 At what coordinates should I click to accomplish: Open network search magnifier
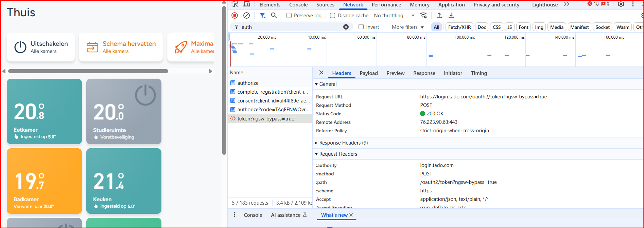point(274,16)
